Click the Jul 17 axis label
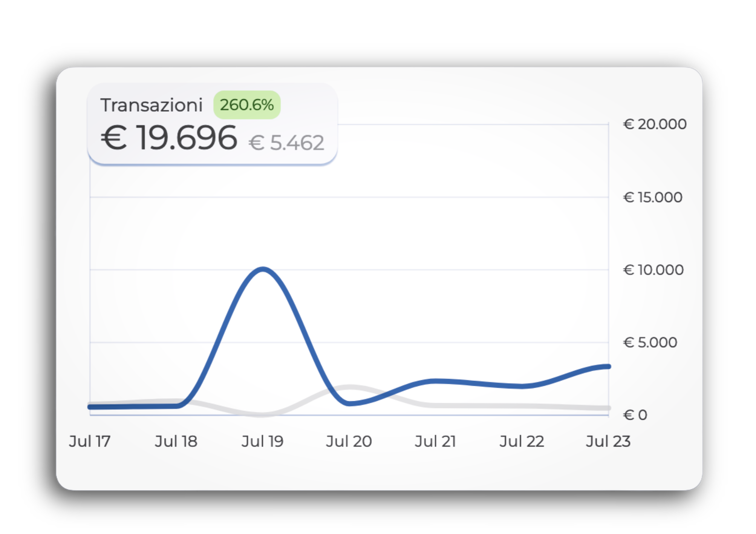Image resolution: width=756 pixels, height=534 pixels. [x=90, y=441]
